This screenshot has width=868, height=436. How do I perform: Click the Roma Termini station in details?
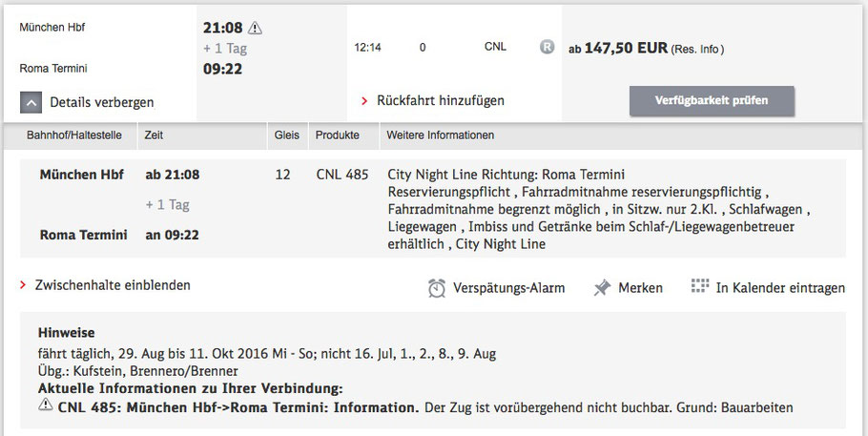pyautogui.click(x=83, y=235)
